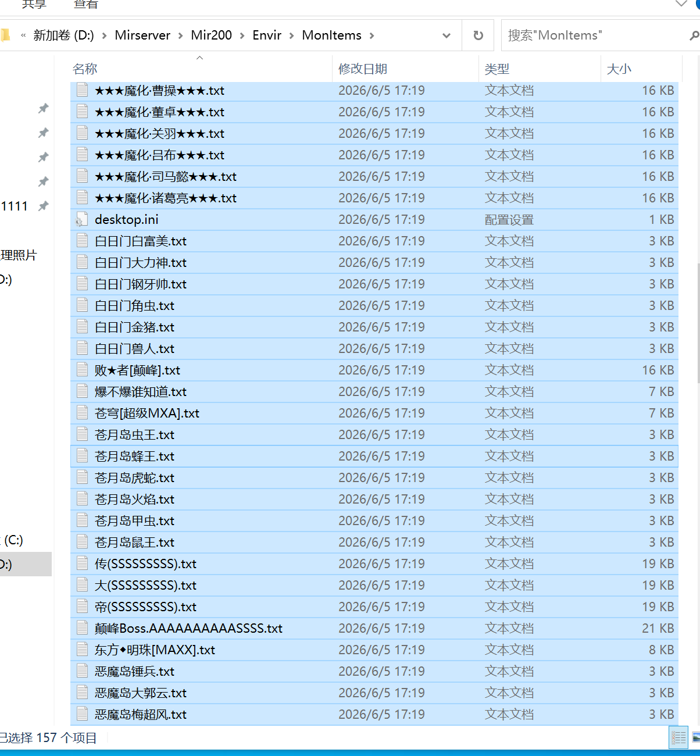
Task: Click file icon of 白日门白富美.txt
Action: click(x=83, y=241)
